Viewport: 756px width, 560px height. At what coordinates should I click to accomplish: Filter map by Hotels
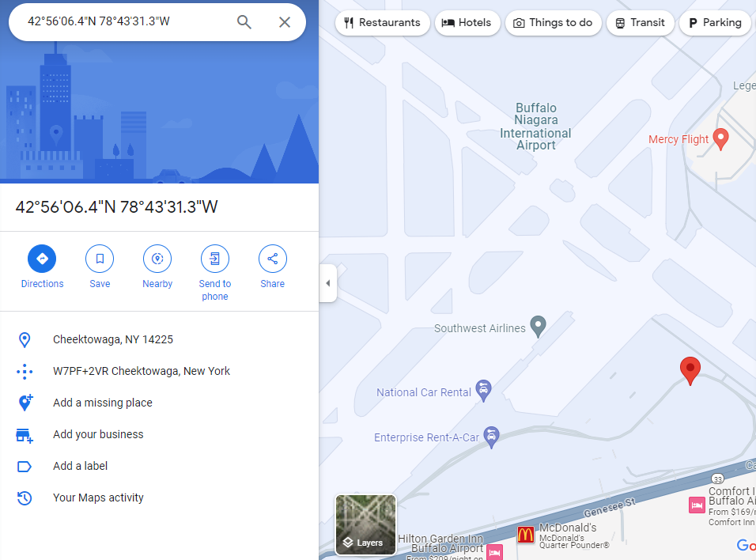[x=467, y=23]
